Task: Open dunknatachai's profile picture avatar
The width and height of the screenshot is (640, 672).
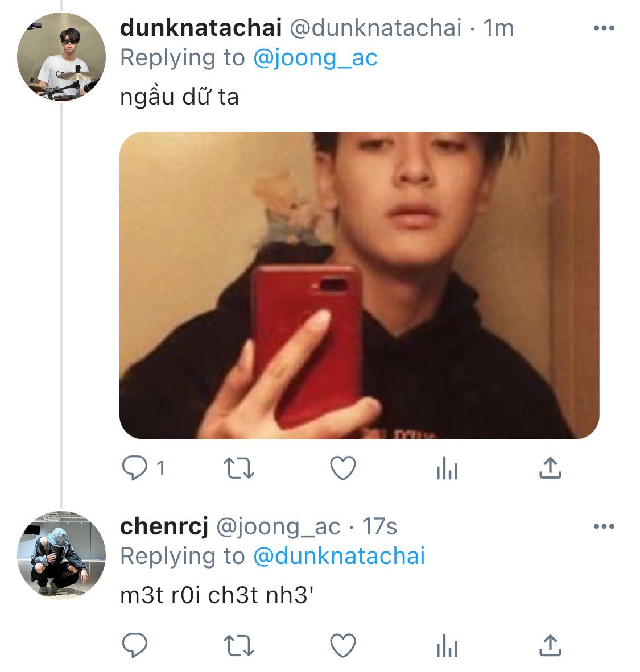Action: click(x=61, y=57)
